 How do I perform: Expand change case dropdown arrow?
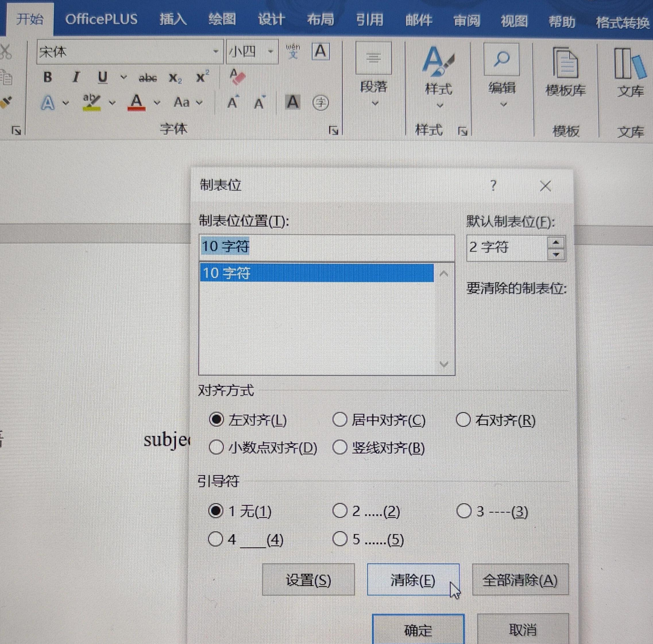pos(199,102)
